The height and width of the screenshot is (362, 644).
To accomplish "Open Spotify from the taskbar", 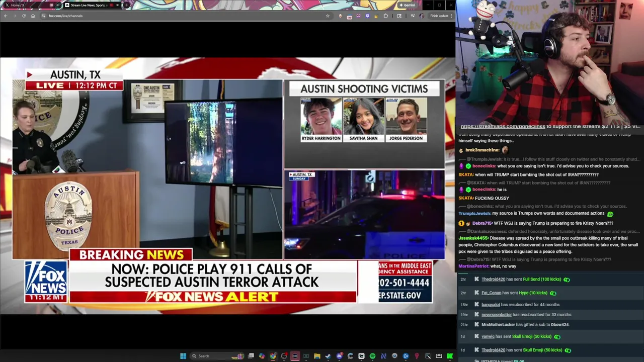I will (x=372, y=356).
